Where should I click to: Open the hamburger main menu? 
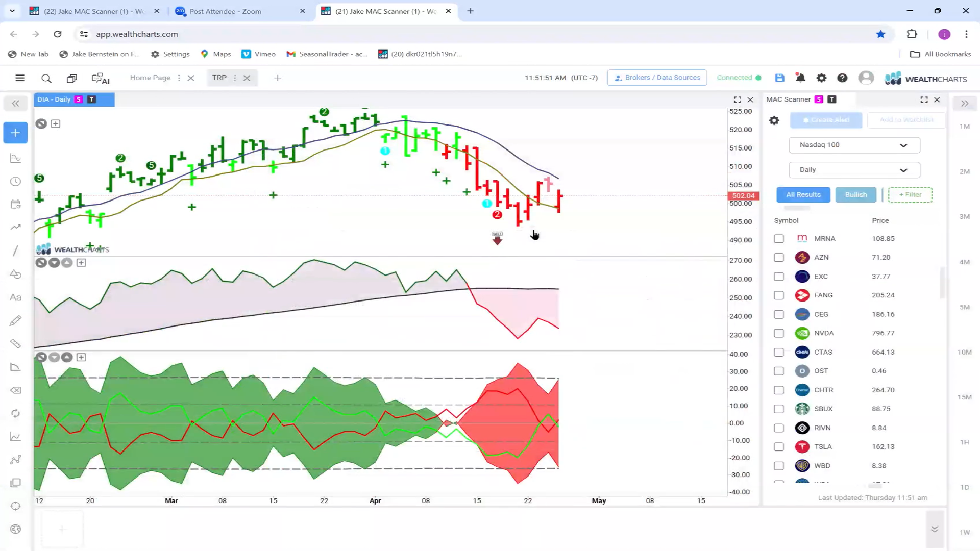point(20,78)
